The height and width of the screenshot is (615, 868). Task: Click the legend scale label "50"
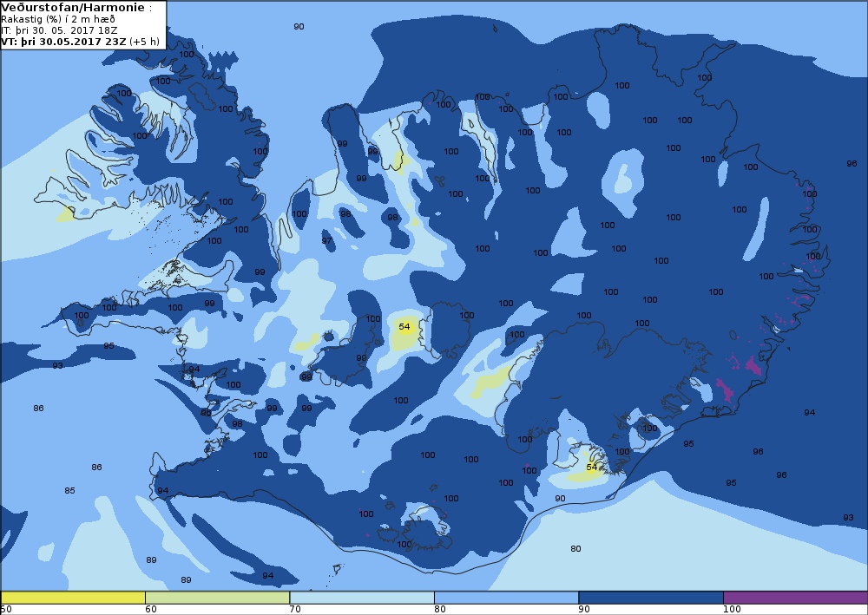point(6,610)
